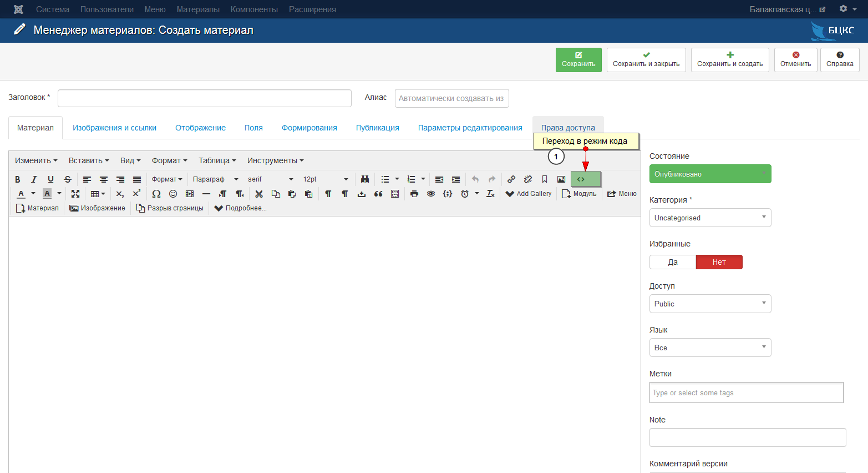The height and width of the screenshot is (473, 868).
Task: Insert a horizontal line
Action: [206, 194]
